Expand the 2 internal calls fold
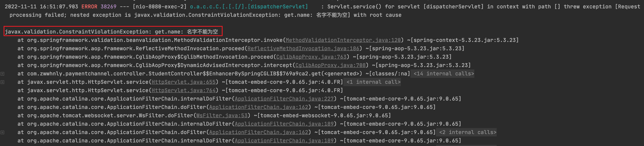 pos(468,132)
